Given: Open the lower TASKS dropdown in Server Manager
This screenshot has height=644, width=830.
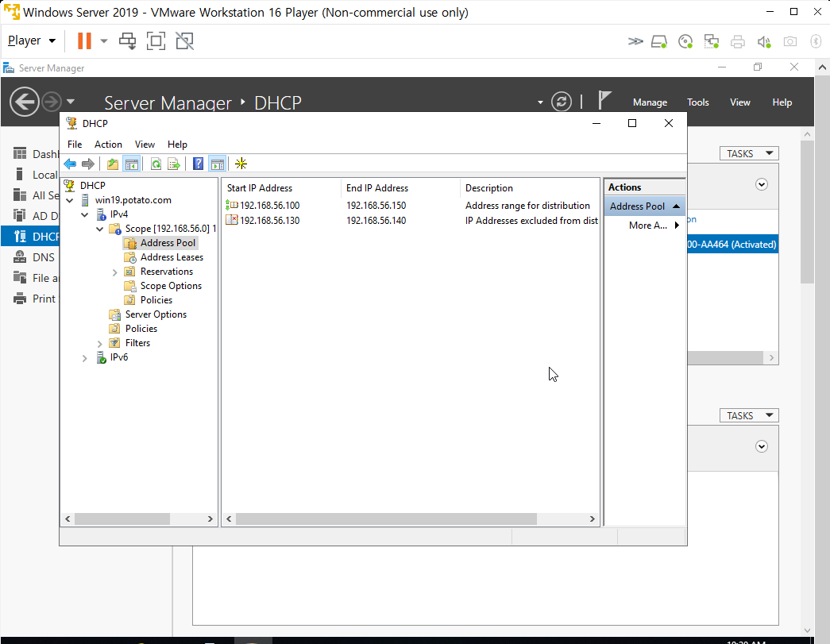Looking at the screenshot, I should coord(749,415).
